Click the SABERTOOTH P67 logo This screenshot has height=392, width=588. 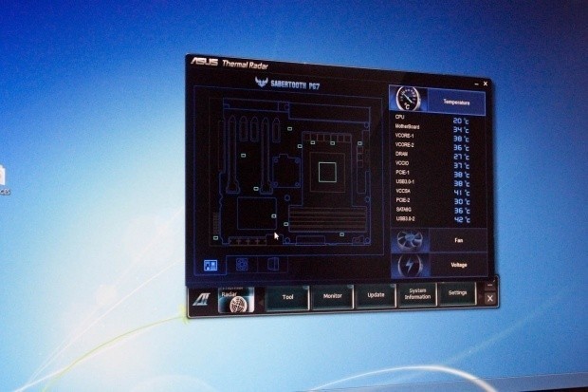tap(287, 84)
